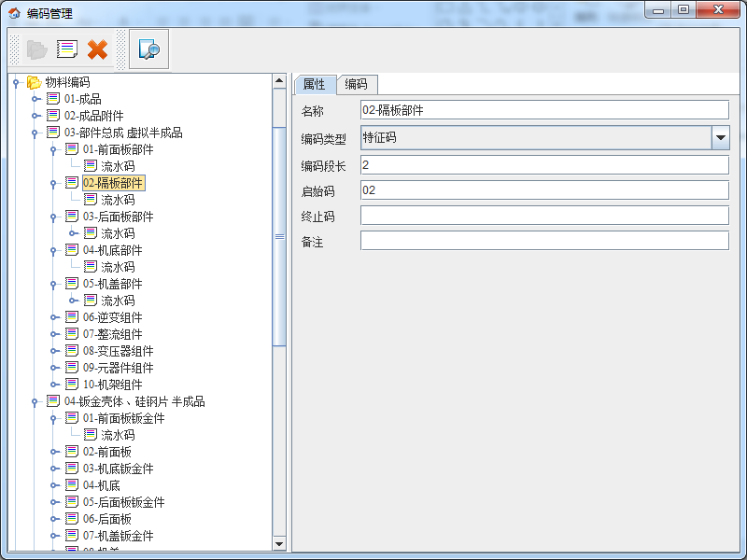
Task: Click the 名称 input field
Action: pyautogui.click(x=544, y=110)
